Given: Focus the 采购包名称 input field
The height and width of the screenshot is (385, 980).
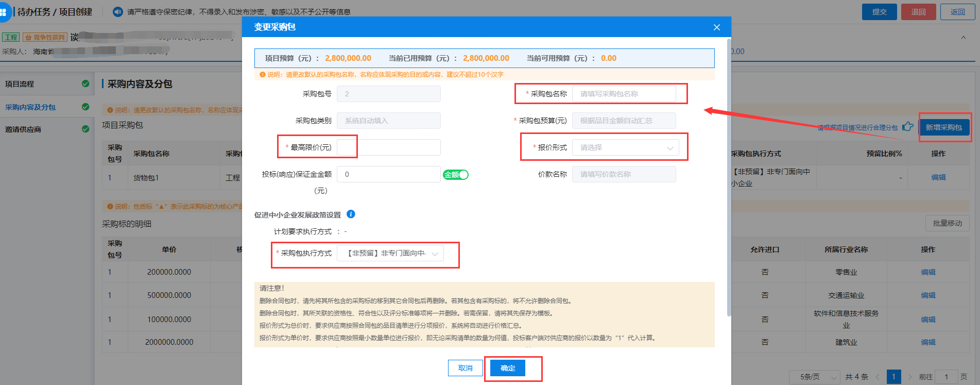Looking at the screenshot, I should (624, 94).
